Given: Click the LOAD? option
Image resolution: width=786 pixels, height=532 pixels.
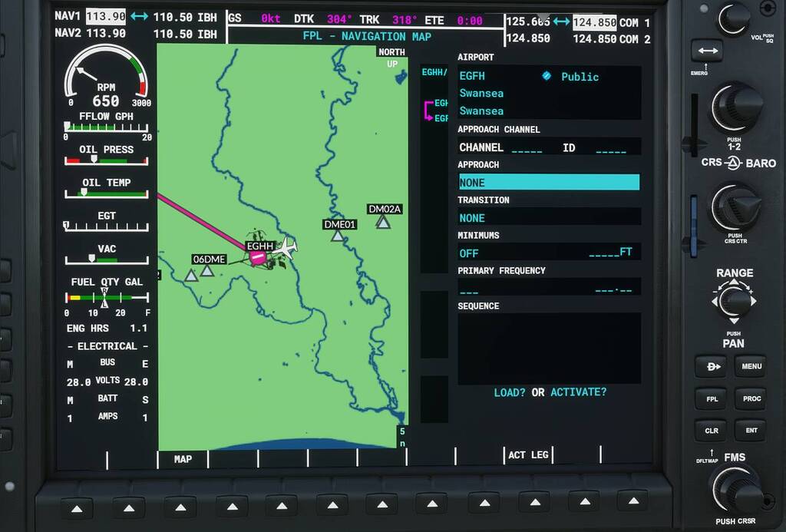Looking at the screenshot, I should pos(510,392).
